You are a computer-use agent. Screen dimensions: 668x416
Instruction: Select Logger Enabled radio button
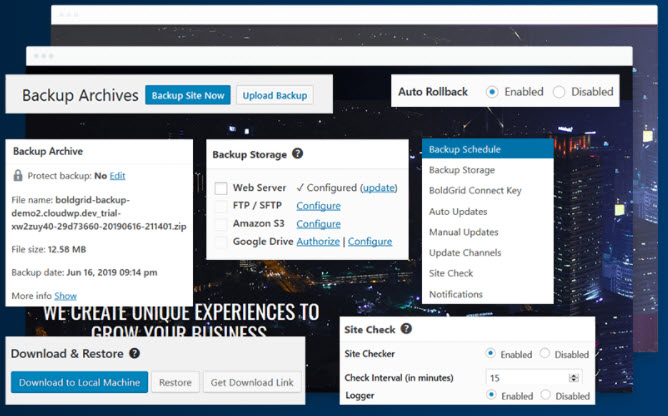click(491, 395)
